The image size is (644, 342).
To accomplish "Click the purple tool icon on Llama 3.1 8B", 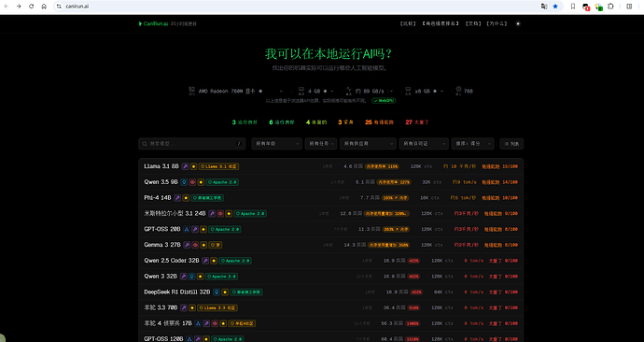I will [x=185, y=166].
